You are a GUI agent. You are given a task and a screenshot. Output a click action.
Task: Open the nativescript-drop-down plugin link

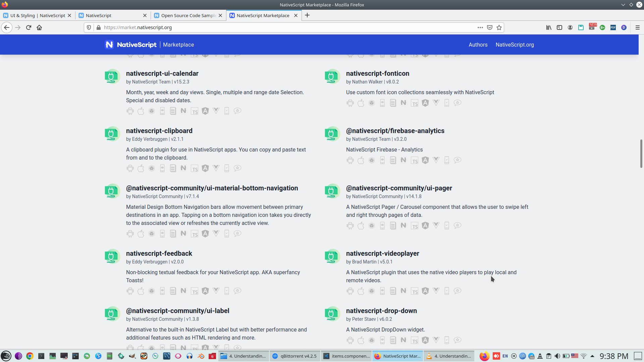(x=381, y=311)
